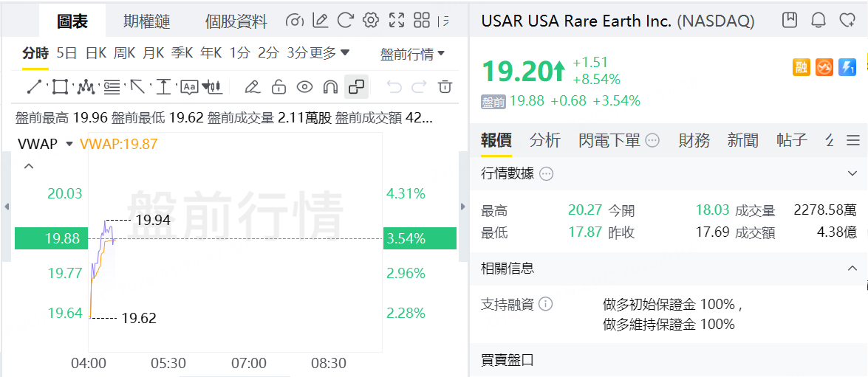Toggle the drawings lock icon
Screen dimensions: 868x377
(278, 87)
